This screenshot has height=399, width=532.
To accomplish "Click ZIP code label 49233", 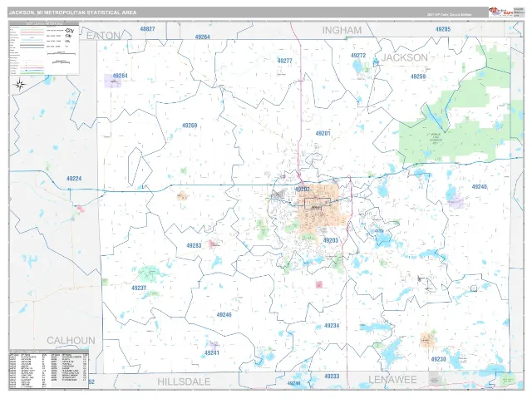I will tap(332, 377).
